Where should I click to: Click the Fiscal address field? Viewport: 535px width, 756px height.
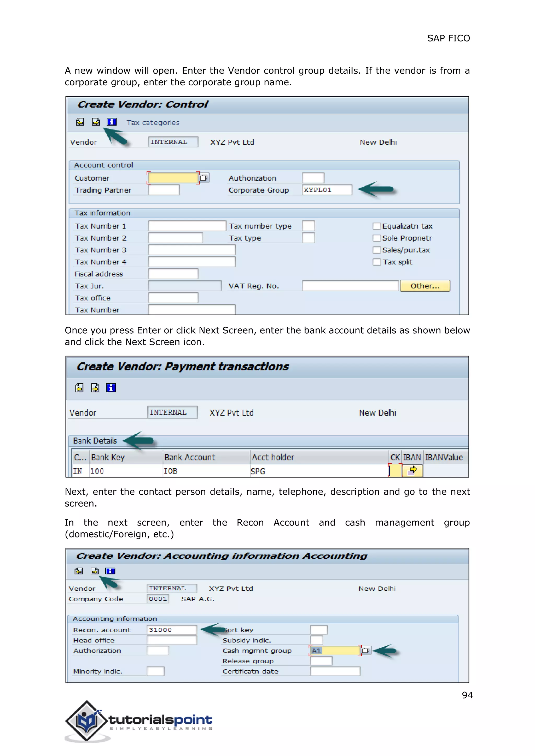tap(173, 274)
